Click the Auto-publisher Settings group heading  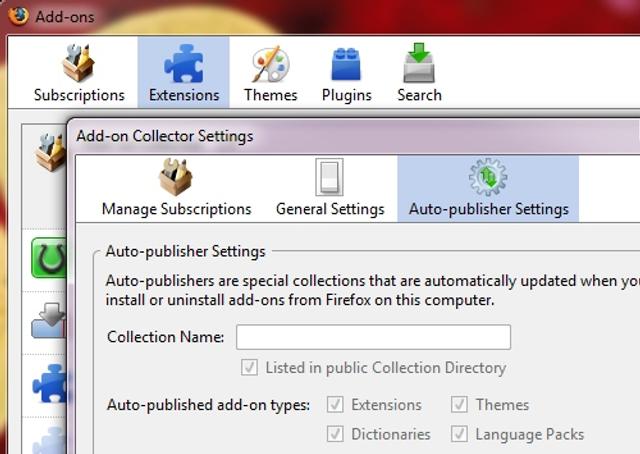185,251
